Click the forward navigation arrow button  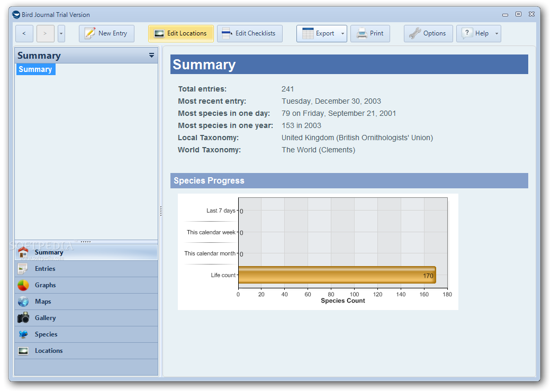pos(46,33)
